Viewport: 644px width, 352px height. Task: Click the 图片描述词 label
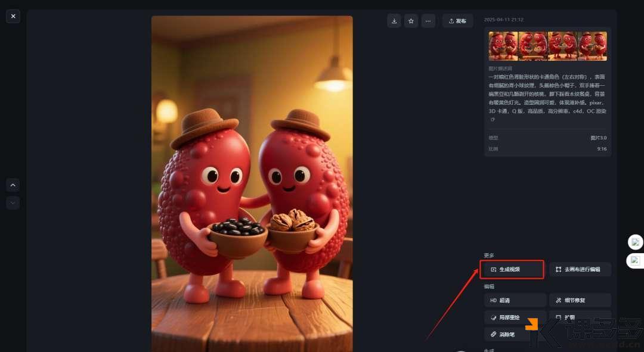click(x=500, y=68)
